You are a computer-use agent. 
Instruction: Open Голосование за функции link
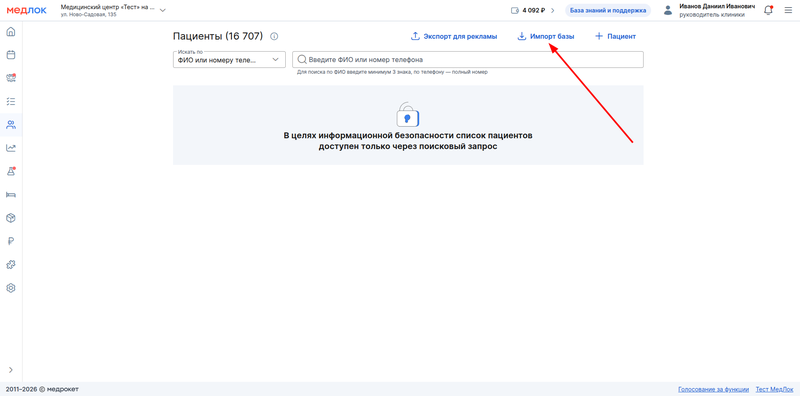click(x=713, y=389)
